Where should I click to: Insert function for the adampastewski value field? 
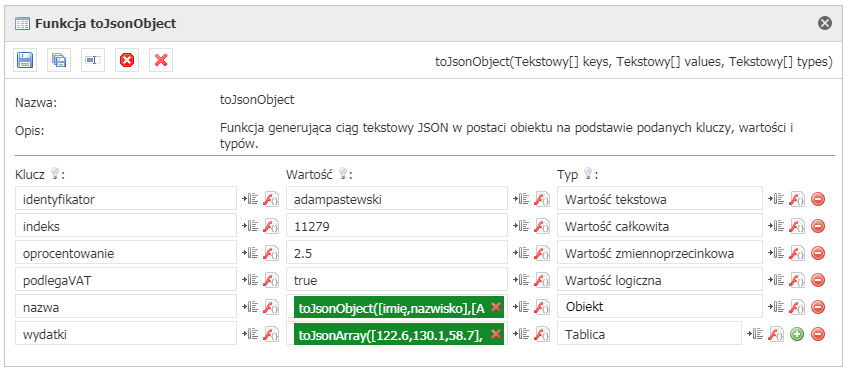pos(541,200)
